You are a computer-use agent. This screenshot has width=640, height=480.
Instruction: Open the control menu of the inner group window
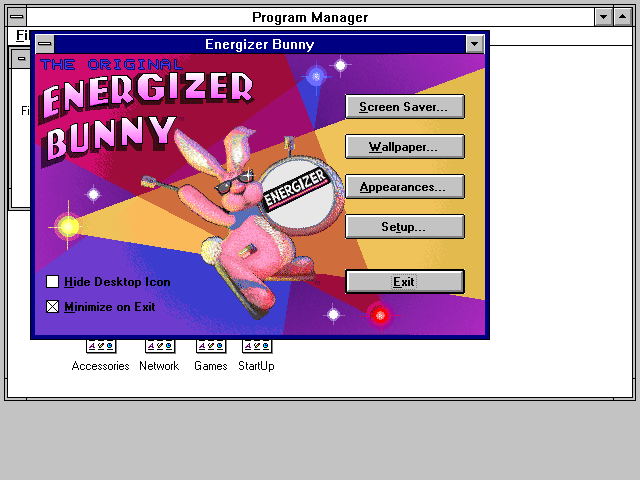(21, 59)
